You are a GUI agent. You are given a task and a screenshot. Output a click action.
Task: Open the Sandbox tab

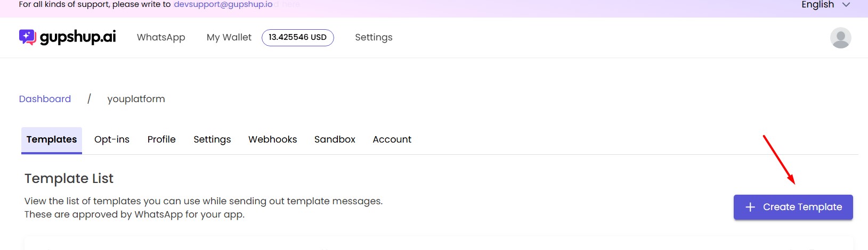pos(335,139)
